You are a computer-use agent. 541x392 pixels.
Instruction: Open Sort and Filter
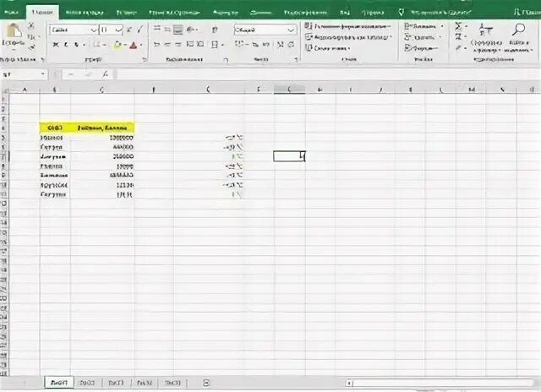486,38
